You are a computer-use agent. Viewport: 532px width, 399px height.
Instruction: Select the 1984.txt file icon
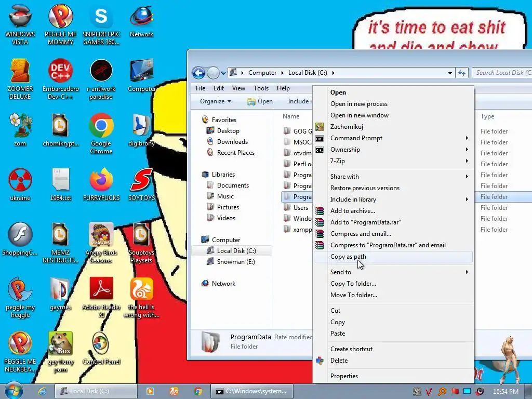click(60, 184)
